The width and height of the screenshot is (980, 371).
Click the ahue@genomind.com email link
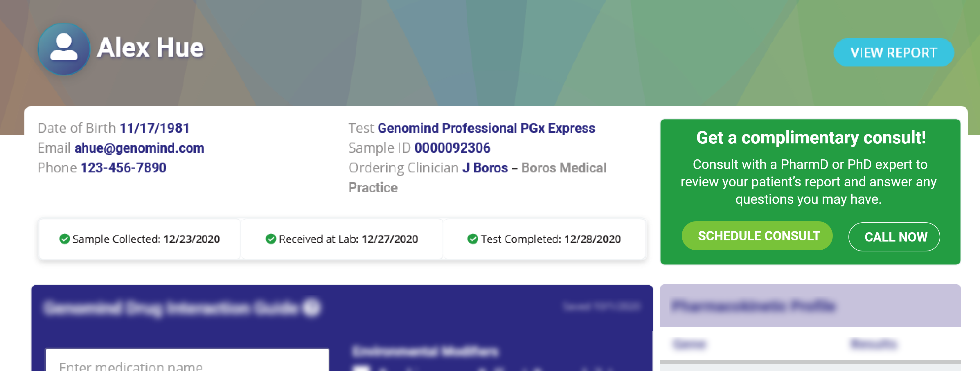(x=139, y=148)
